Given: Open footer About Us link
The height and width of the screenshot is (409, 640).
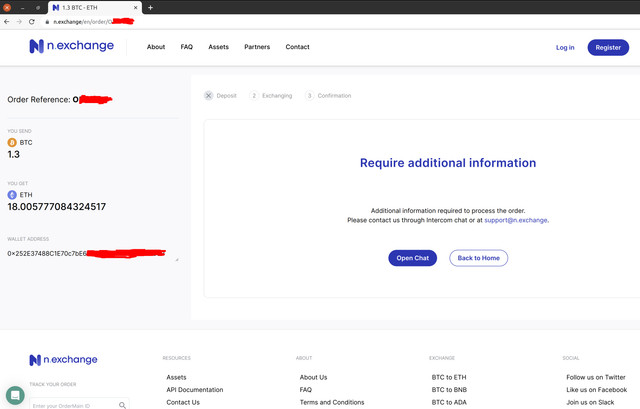Looking at the screenshot, I should (x=313, y=377).
